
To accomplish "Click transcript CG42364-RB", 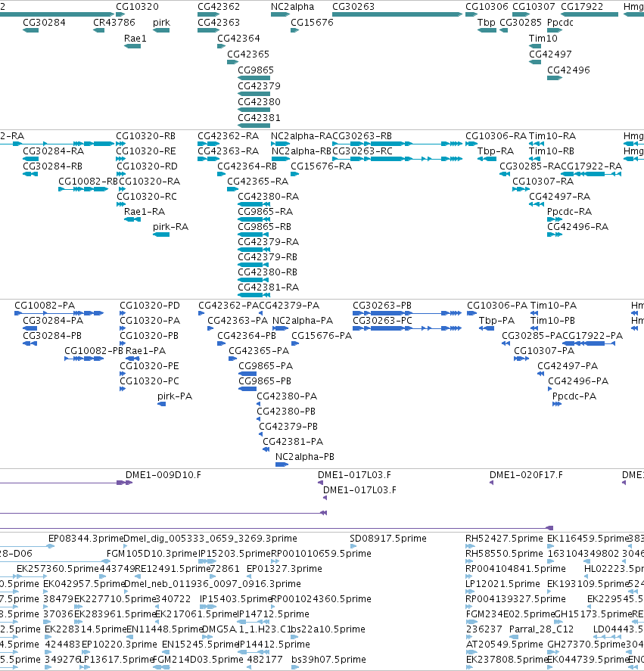I will click(x=247, y=166).
